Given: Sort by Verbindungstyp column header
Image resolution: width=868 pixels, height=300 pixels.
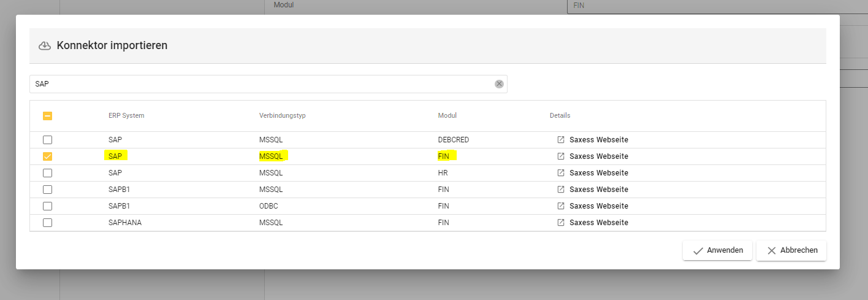Looking at the screenshot, I should (x=282, y=116).
